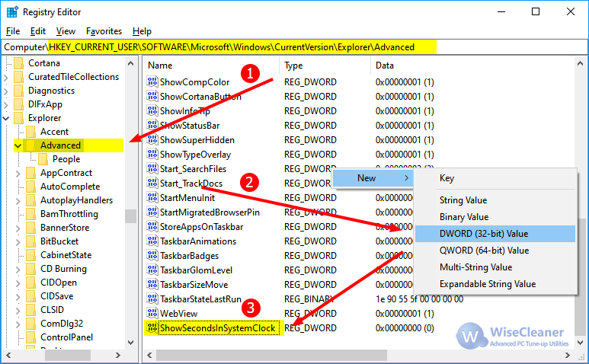The height and width of the screenshot is (364, 589).
Task: Open the Help menu
Action: click(142, 31)
